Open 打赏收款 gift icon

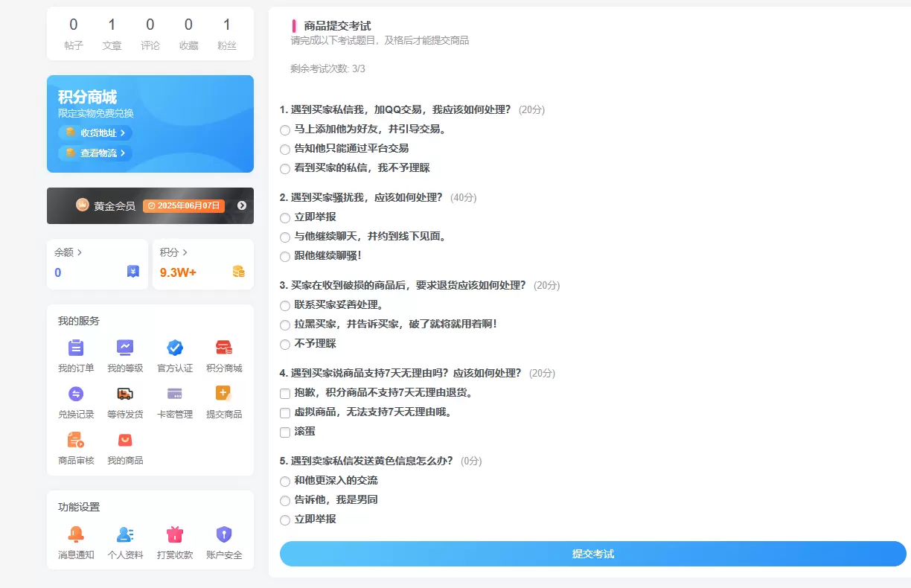[175, 534]
